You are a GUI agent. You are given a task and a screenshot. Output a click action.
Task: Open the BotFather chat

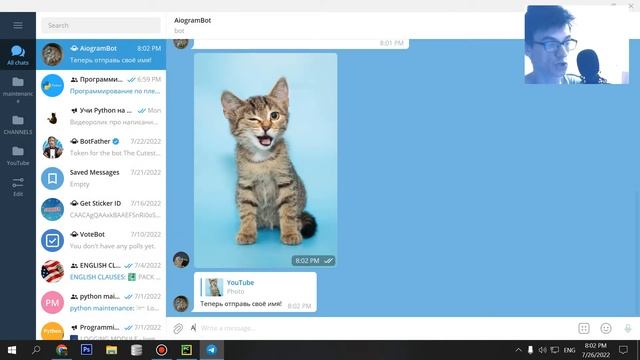(101, 147)
